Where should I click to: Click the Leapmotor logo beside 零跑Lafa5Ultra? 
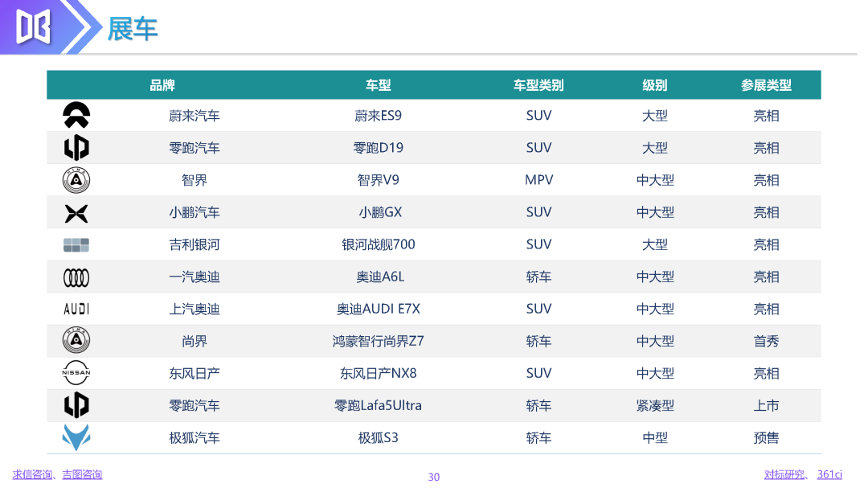(76, 405)
